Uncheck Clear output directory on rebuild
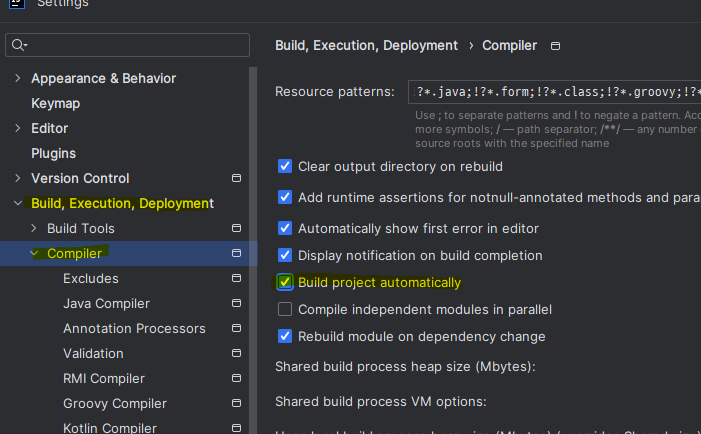This screenshot has width=701, height=434. [x=285, y=167]
